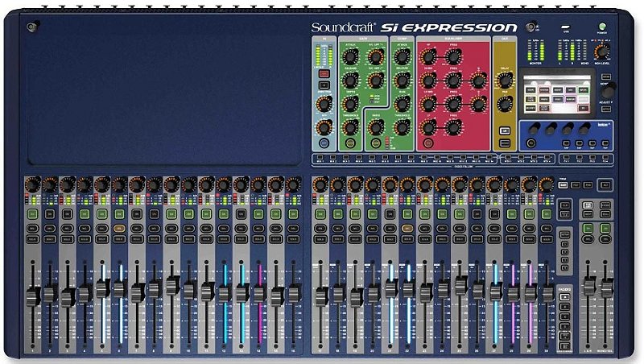Click the input HPF frequency knob
The width and height of the screenshot is (644, 364).
coord(324,127)
